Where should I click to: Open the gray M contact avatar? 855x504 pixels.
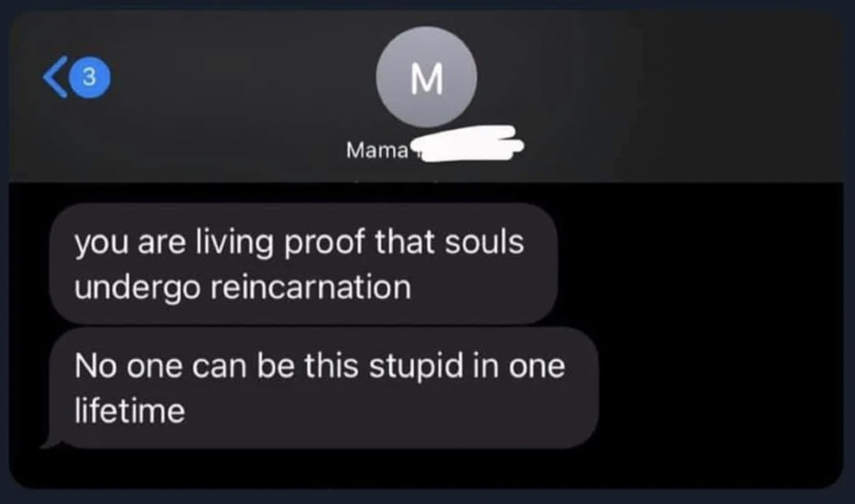tap(427, 78)
